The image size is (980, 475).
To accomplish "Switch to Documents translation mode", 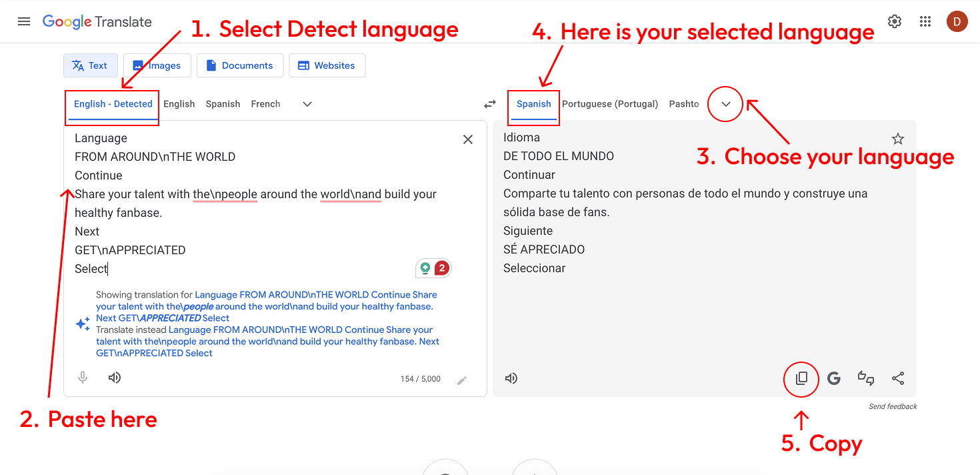I will pos(240,65).
